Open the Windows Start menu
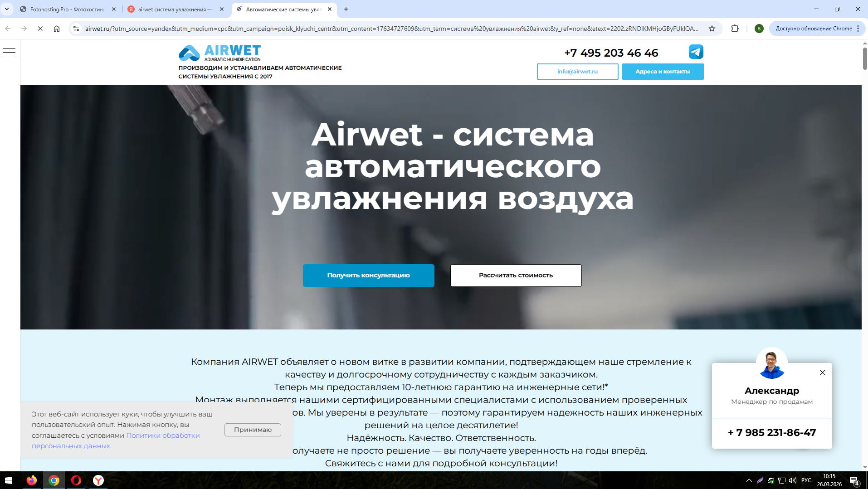The width and height of the screenshot is (868, 489). click(9, 480)
